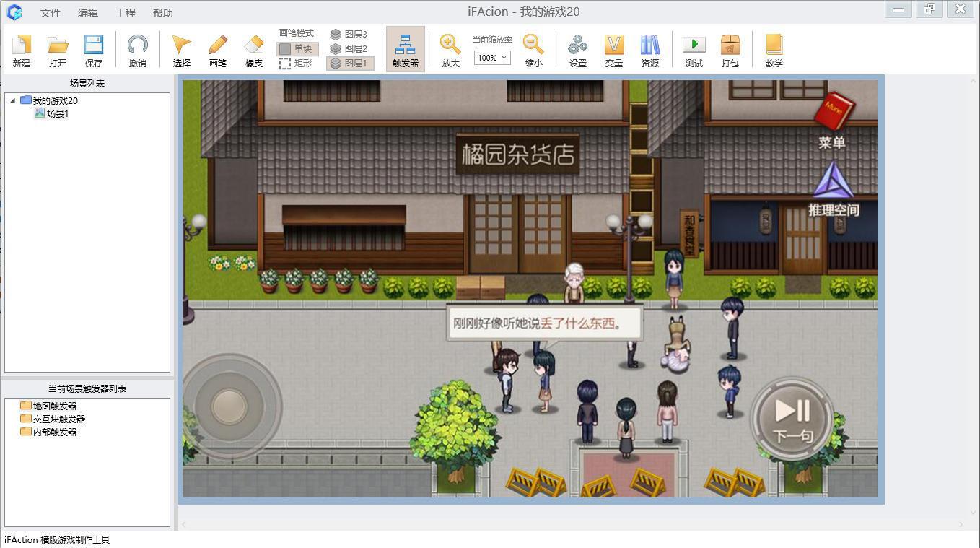Click dialogue bubble 刚刚好像听她说丢了什么东西
This screenshot has height=548, width=980.
[544, 323]
